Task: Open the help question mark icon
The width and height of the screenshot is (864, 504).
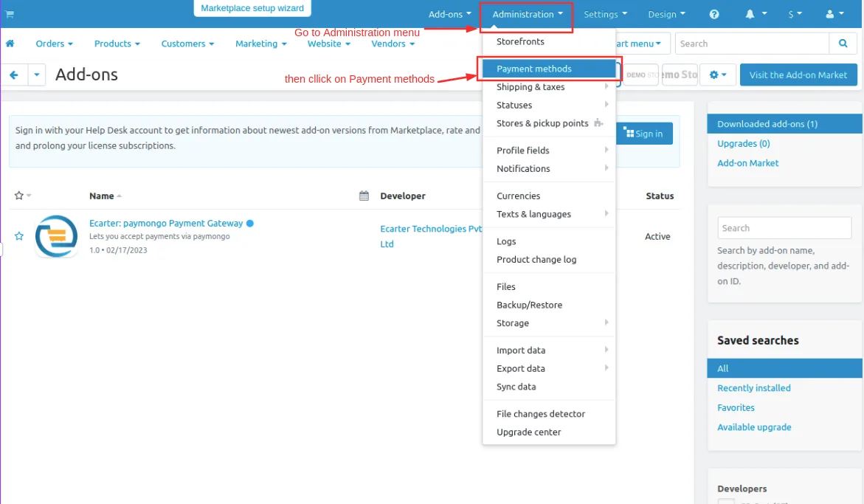Action: coord(714,14)
